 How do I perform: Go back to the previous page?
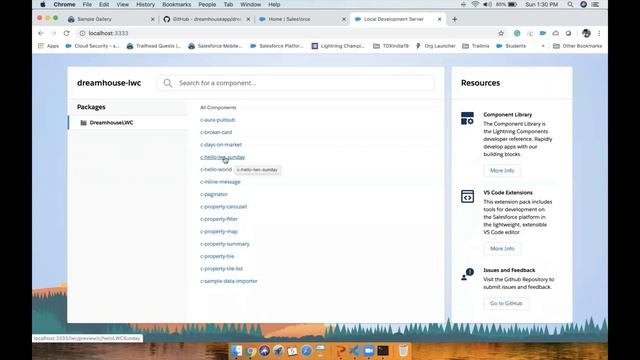pos(40,33)
